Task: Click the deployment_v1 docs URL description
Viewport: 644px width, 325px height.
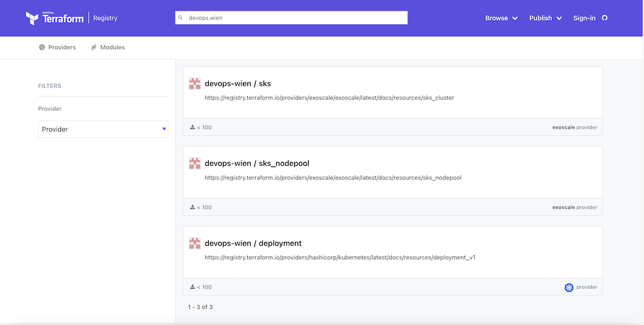Action: pos(340,257)
